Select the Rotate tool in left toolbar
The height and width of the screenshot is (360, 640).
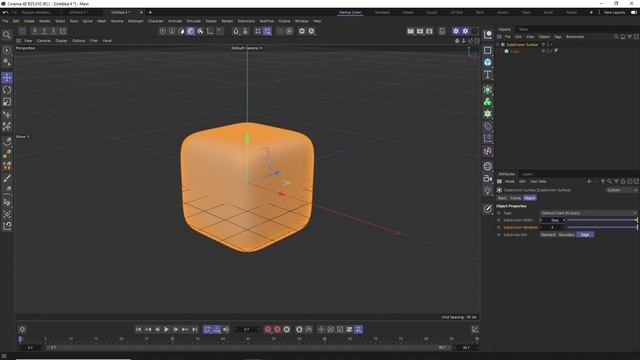pos(7,90)
